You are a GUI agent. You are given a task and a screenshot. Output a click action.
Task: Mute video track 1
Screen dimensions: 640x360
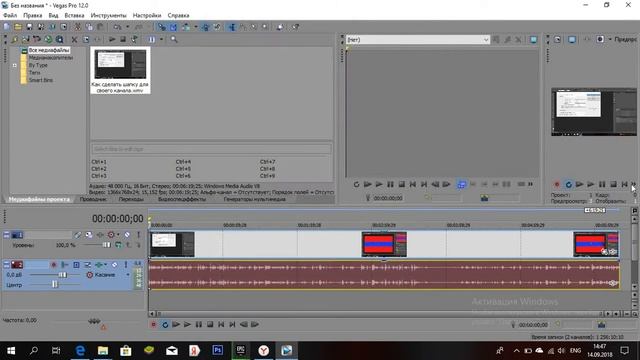[x=127, y=235]
